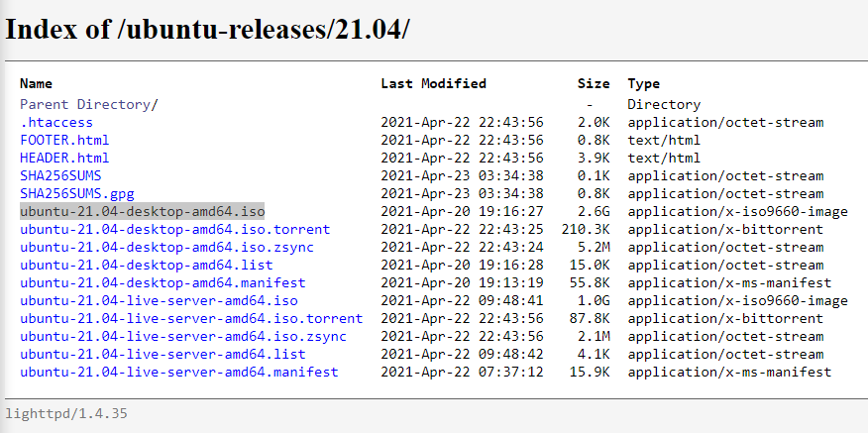
Task: Click the x-ms-manifest type in desktop manifest row
Action: 729,283
